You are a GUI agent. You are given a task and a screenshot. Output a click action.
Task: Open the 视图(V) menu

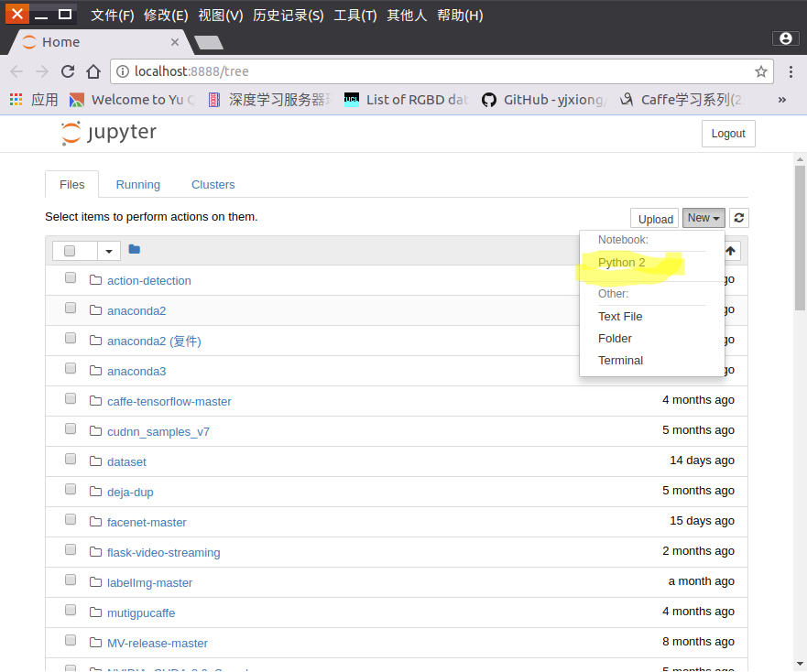[220, 15]
